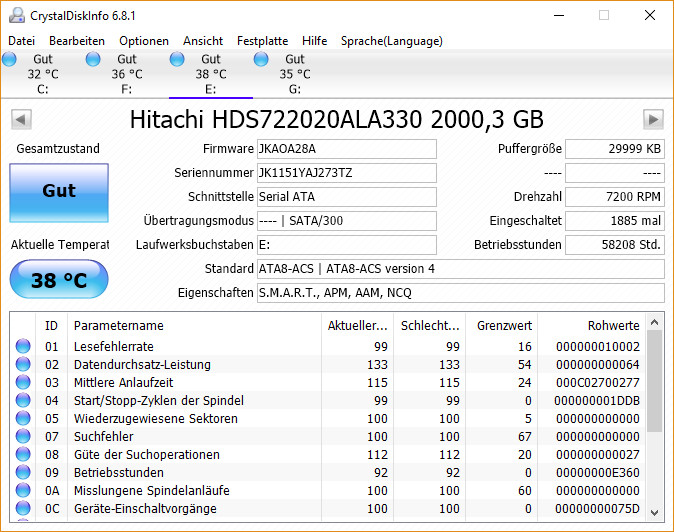The height and width of the screenshot is (532, 674).
Task: Select the C: drive health orb
Action: coord(9,59)
